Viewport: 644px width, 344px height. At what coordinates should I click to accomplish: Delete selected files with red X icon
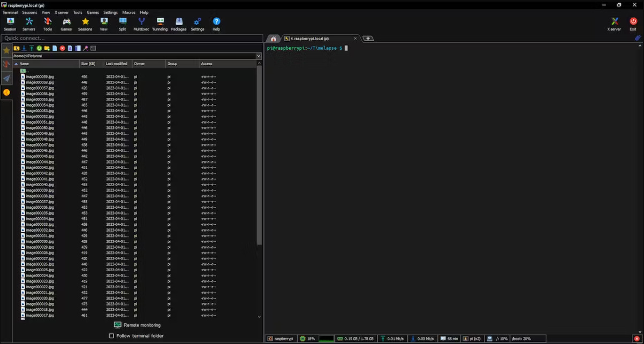click(63, 48)
